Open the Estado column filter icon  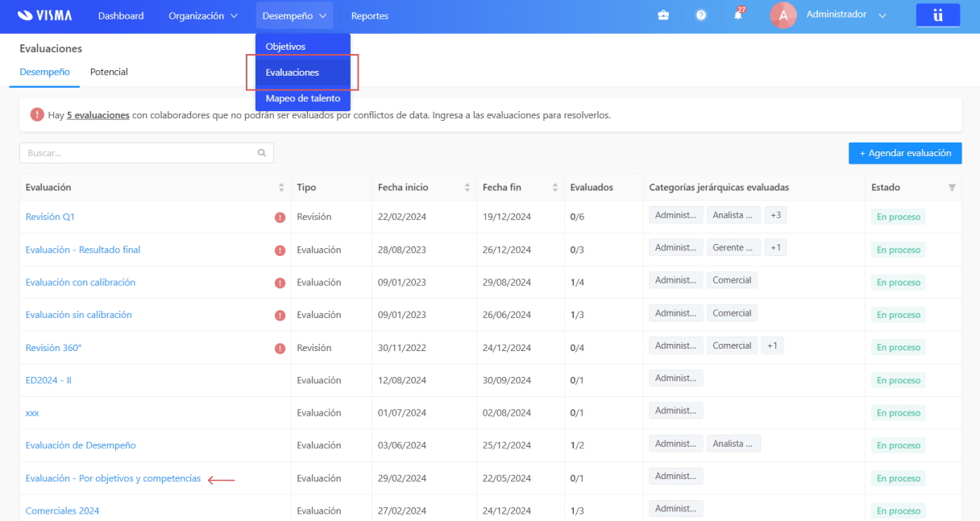(952, 188)
